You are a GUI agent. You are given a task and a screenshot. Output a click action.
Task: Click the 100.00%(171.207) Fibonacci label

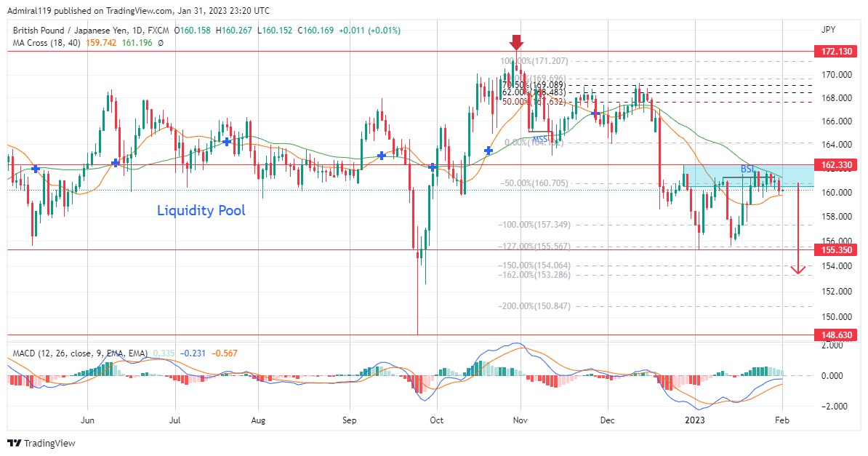534,61
